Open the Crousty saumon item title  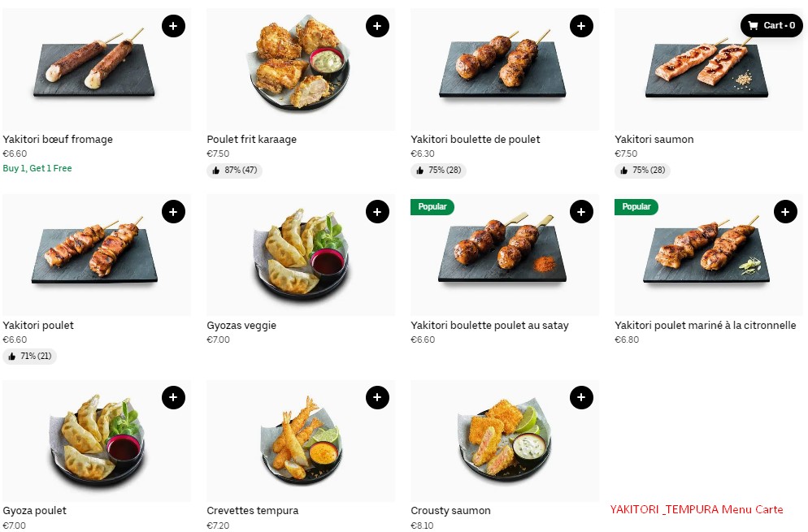click(x=450, y=510)
